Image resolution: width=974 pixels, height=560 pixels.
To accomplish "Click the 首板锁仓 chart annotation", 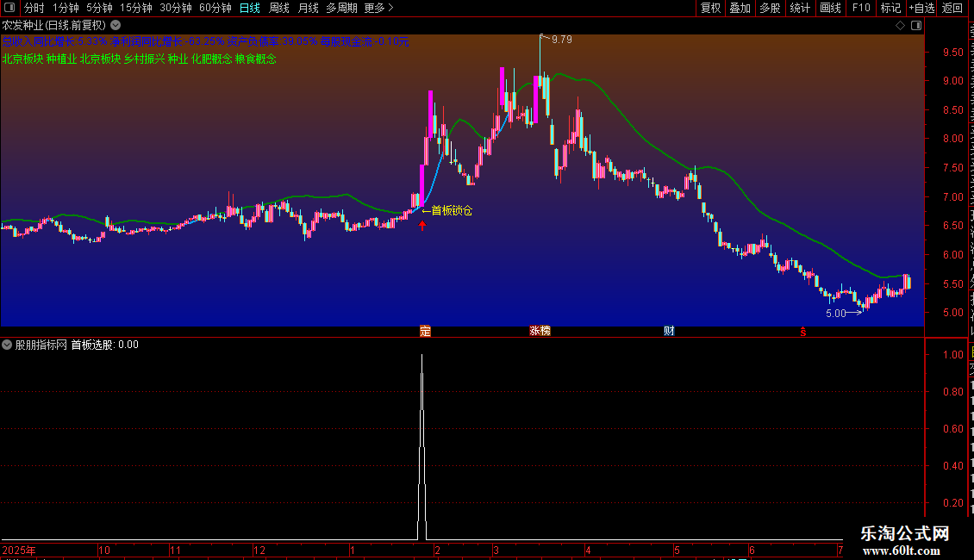I will pyautogui.click(x=447, y=210).
